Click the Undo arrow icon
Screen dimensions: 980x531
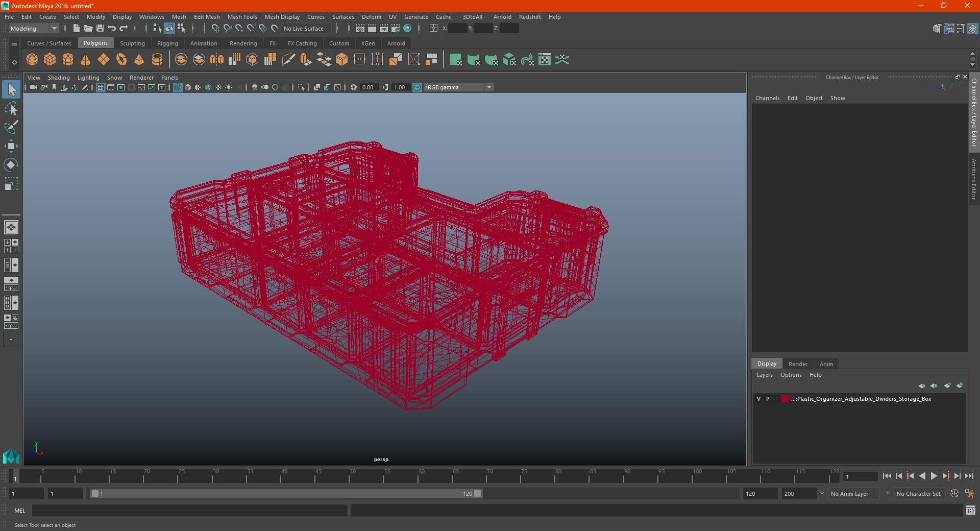point(112,29)
